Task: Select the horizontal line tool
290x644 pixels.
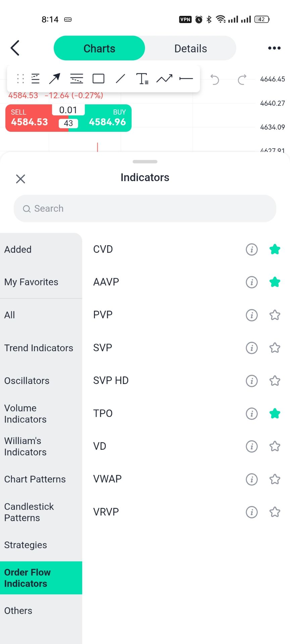Action: [x=186, y=79]
